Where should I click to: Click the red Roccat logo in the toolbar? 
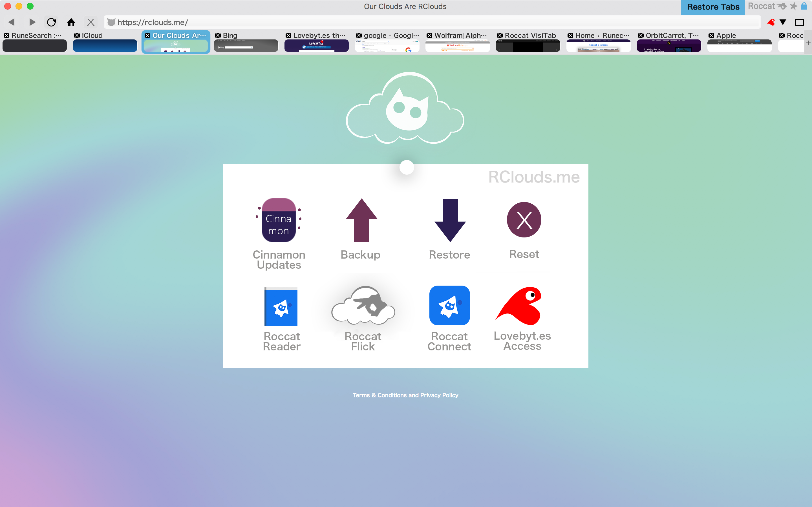point(771,22)
